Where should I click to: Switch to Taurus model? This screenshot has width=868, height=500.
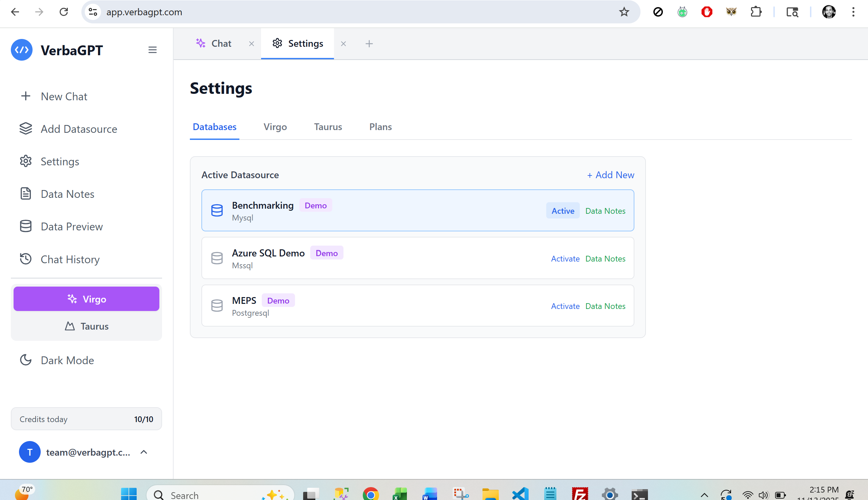point(86,326)
